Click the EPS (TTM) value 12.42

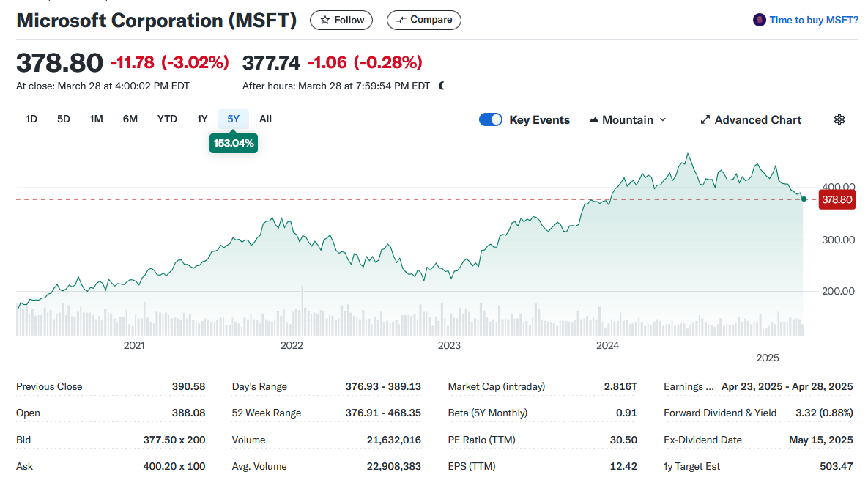[623, 466]
